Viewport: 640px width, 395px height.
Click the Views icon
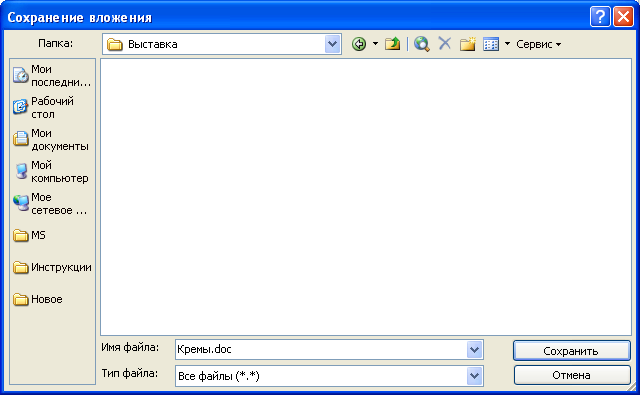pyautogui.click(x=491, y=44)
